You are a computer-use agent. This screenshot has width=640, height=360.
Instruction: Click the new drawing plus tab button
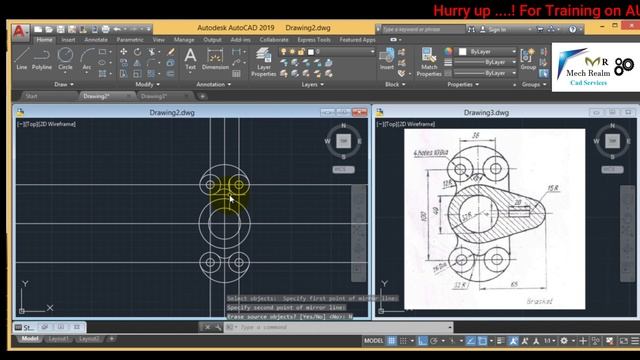point(202,96)
